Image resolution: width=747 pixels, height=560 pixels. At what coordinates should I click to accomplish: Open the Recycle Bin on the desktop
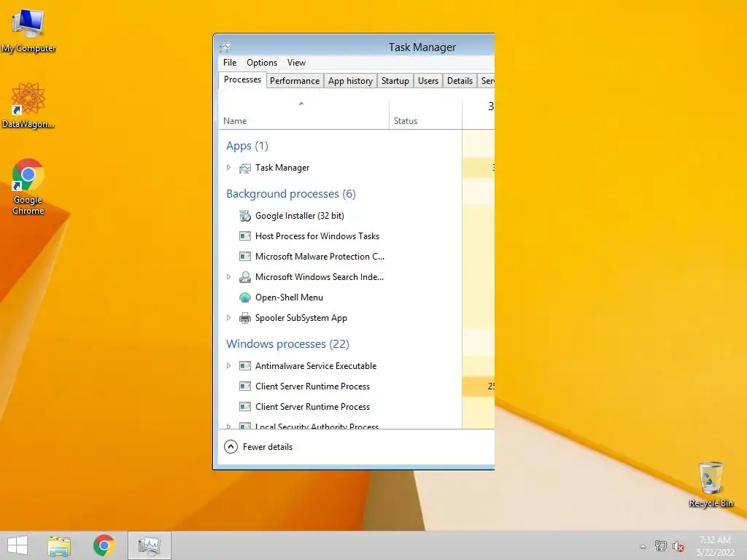pyautogui.click(x=711, y=484)
